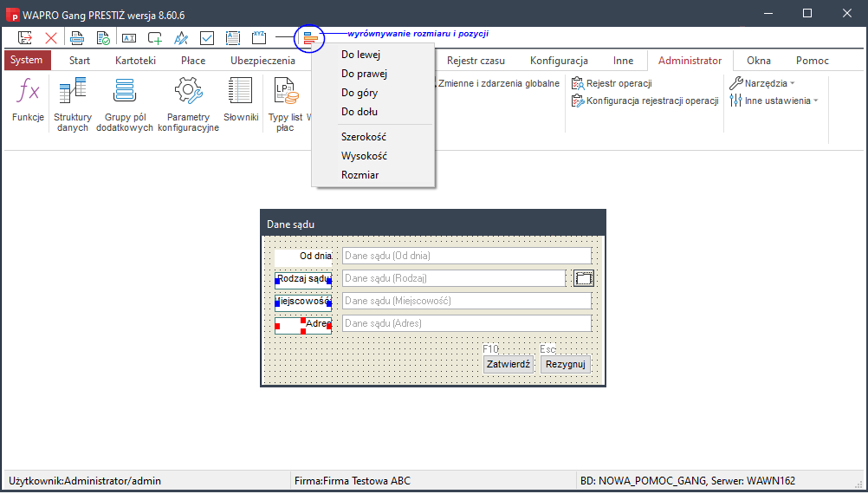This screenshot has width=868, height=494.
Task: Open Rejestr operacji
Action: [x=618, y=83]
